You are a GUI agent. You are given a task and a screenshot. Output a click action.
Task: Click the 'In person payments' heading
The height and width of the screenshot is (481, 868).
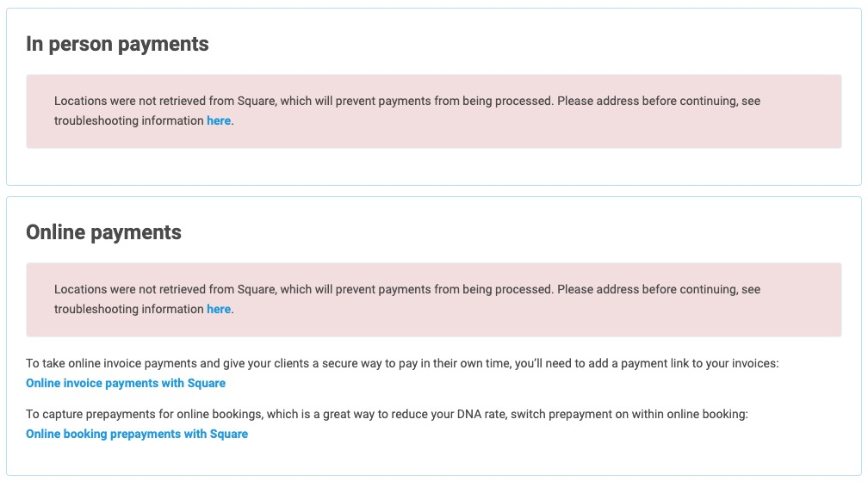[117, 45]
